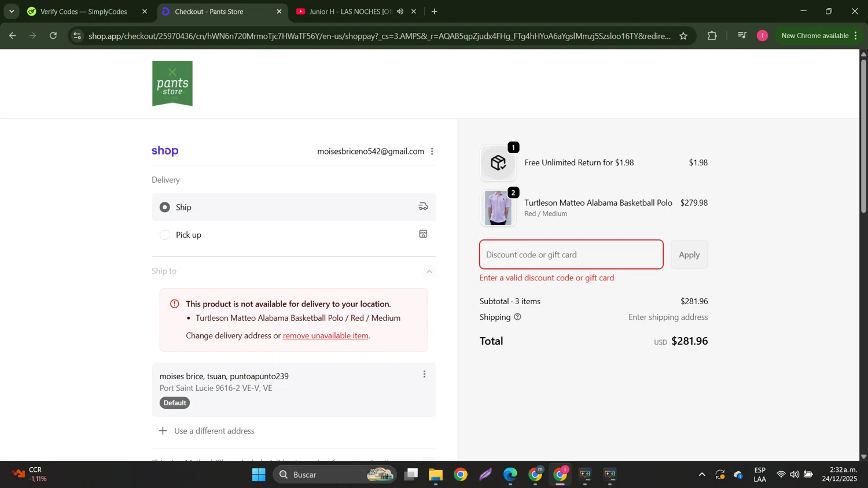The width and height of the screenshot is (868, 488).
Task: Click the Apply discount button
Action: point(689,254)
